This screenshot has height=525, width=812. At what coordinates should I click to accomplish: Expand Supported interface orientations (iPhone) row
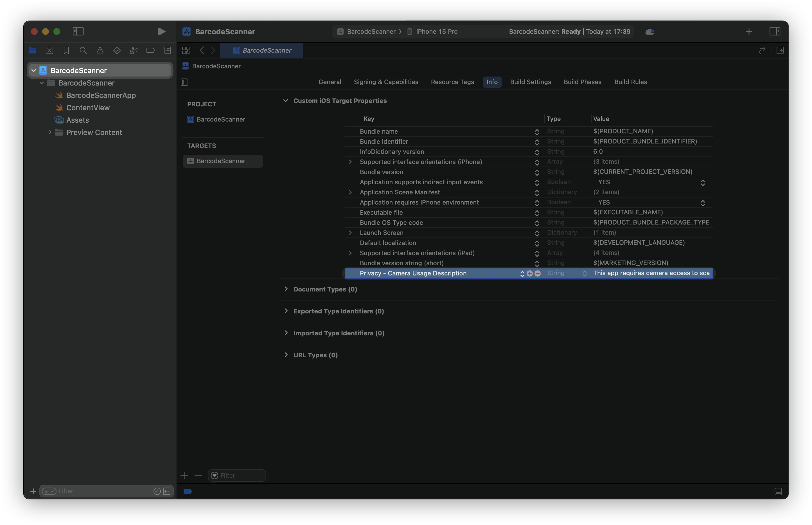pos(351,162)
